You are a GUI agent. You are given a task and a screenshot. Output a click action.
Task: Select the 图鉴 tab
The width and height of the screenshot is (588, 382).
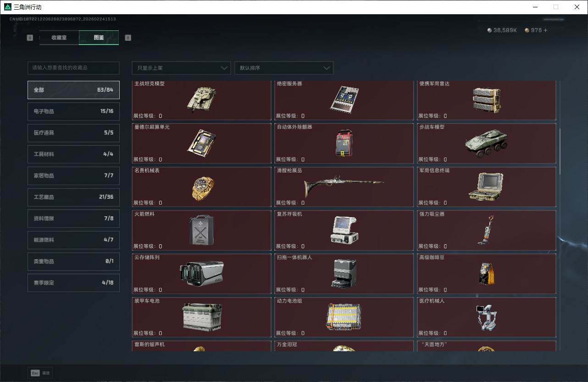99,38
